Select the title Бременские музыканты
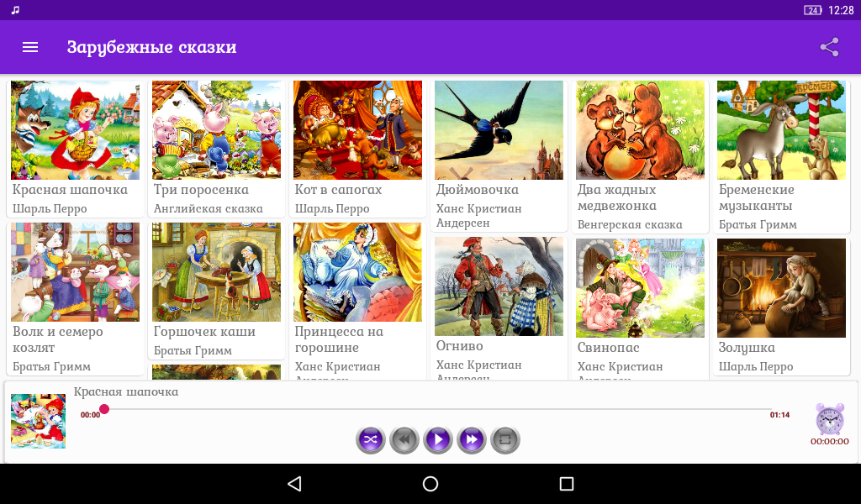The image size is (861, 504). [x=757, y=197]
